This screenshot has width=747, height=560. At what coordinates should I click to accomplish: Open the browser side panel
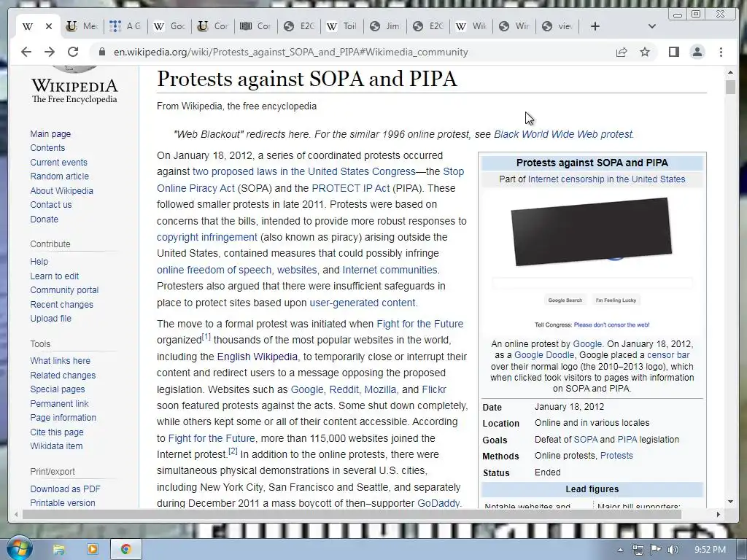(x=673, y=52)
